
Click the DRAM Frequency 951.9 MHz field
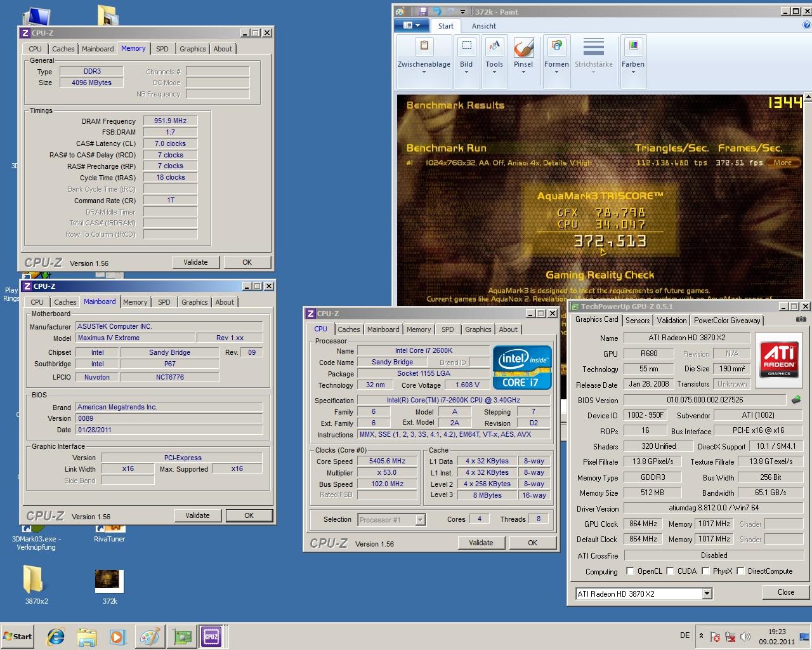pos(170,121)
